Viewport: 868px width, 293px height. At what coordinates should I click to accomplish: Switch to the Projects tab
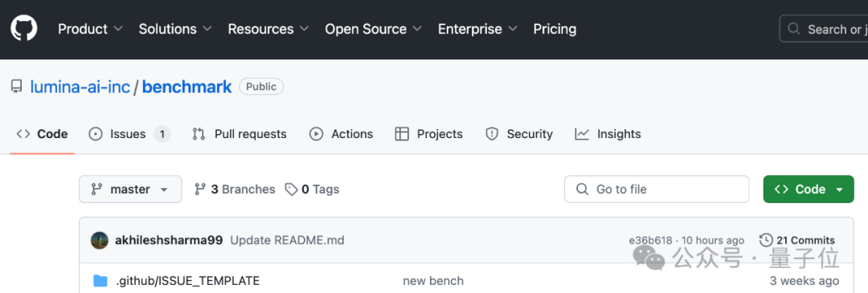[428, 134]
